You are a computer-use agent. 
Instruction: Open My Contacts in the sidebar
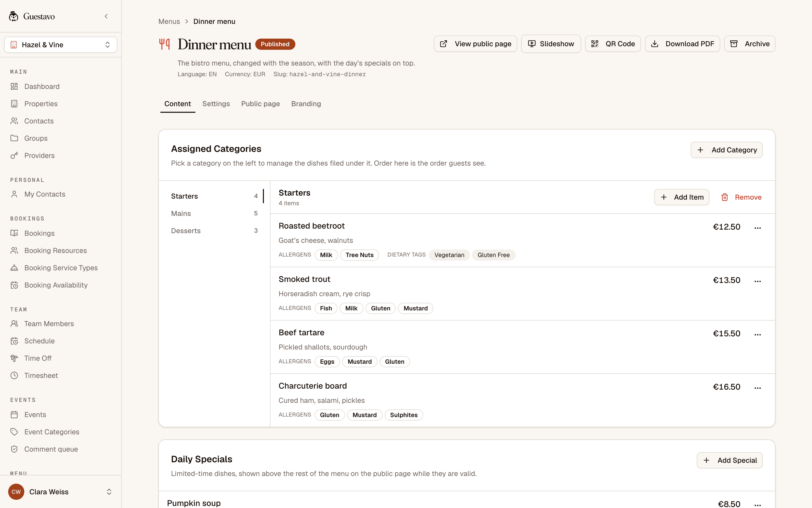pyautogui.click(x=60, y=194)
